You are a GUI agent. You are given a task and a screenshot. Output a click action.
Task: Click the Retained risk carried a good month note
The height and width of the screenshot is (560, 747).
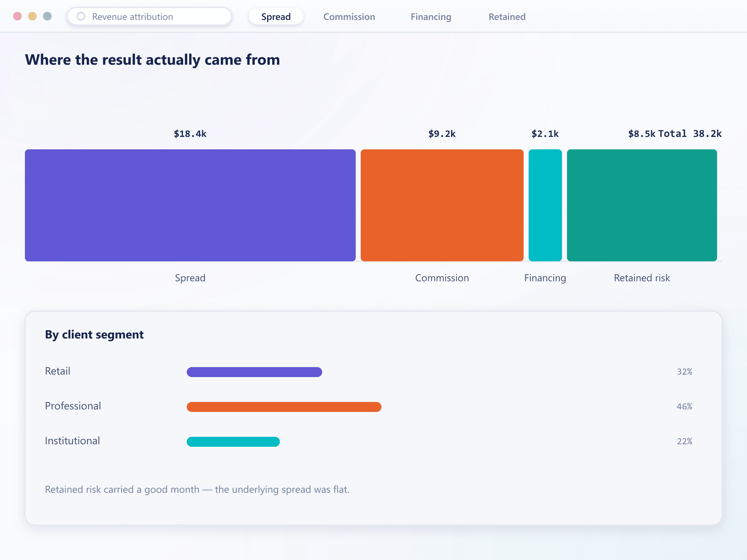[197, 489]
